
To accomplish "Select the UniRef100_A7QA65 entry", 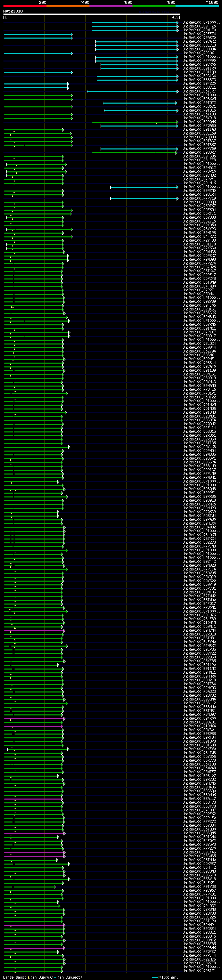I will [199, 125].
